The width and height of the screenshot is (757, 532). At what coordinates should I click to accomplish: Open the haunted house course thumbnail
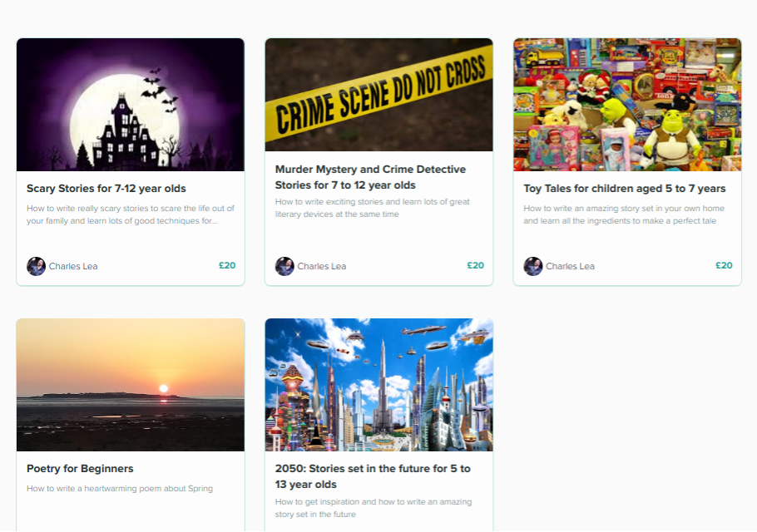click(x=131, y=105)
